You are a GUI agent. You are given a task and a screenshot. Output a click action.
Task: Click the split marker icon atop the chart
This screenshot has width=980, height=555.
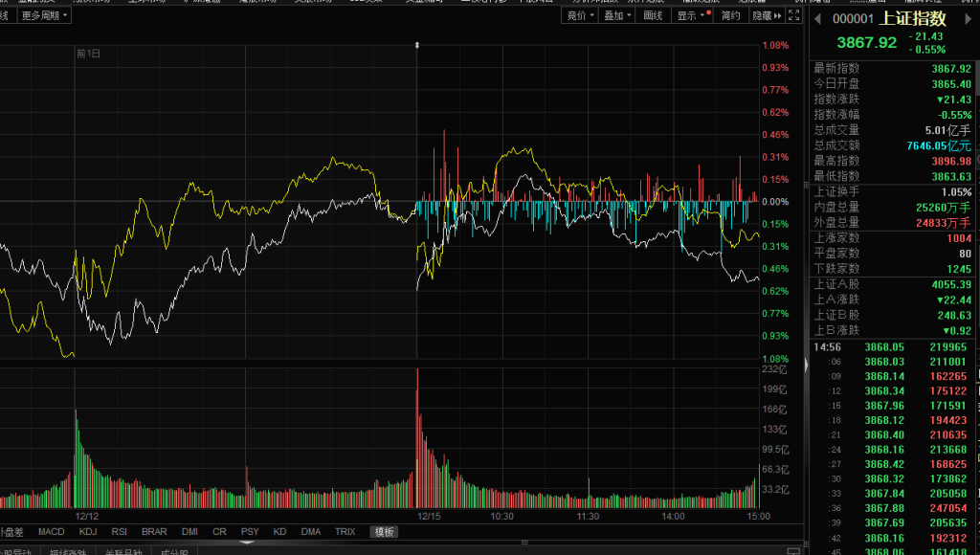click(416, 45)
